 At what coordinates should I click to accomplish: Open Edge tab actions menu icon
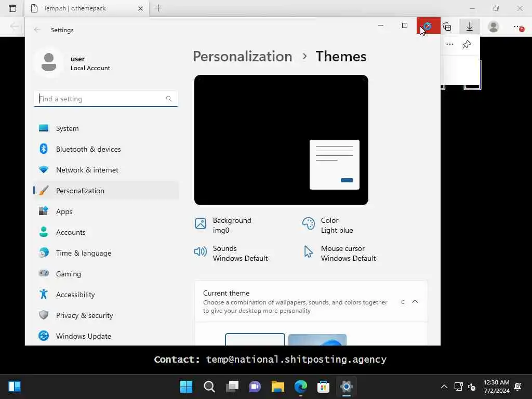click(x=12, y=8)
